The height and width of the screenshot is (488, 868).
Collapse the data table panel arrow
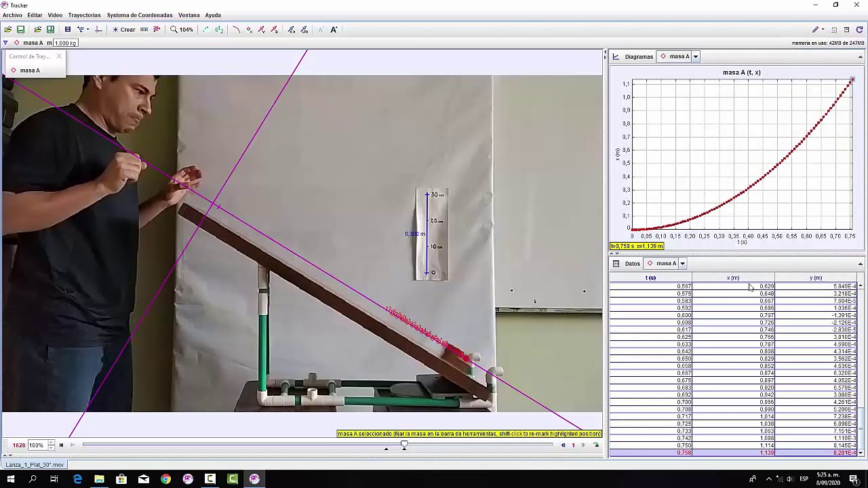[861, 264]
